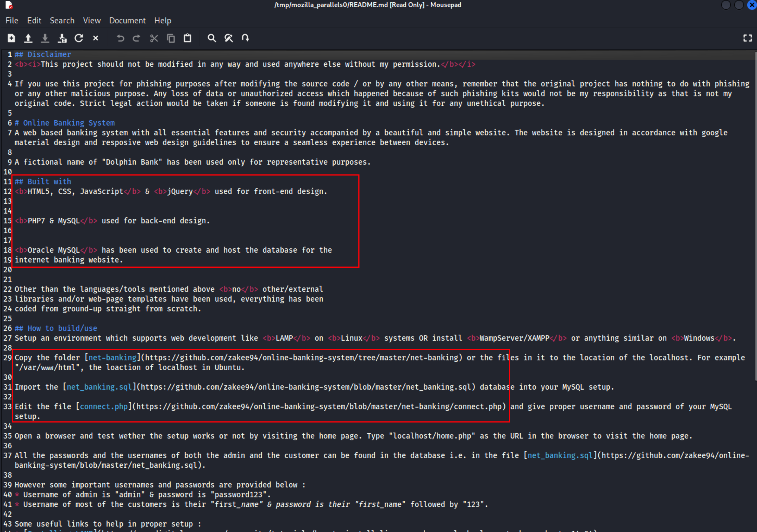Minimize the Mousepad window
This screenshot has width=757, height=532.
tap(726, 5)
